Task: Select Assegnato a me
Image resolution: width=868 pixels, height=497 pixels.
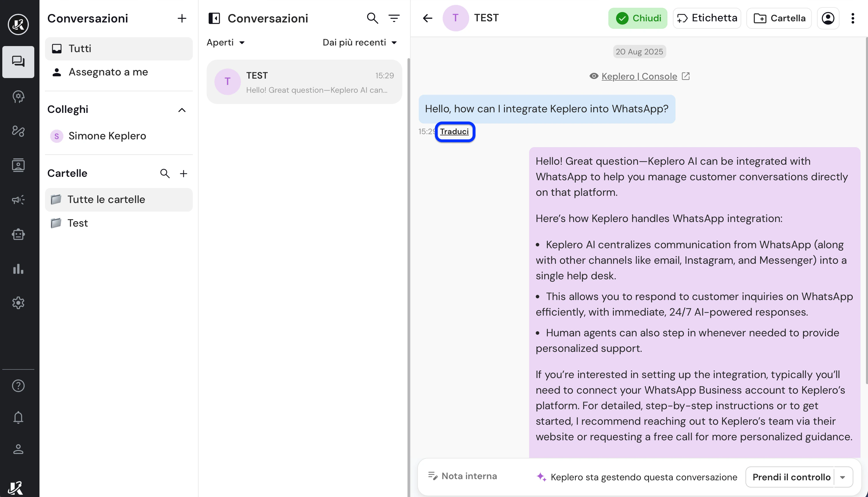Action: [118, 72]
